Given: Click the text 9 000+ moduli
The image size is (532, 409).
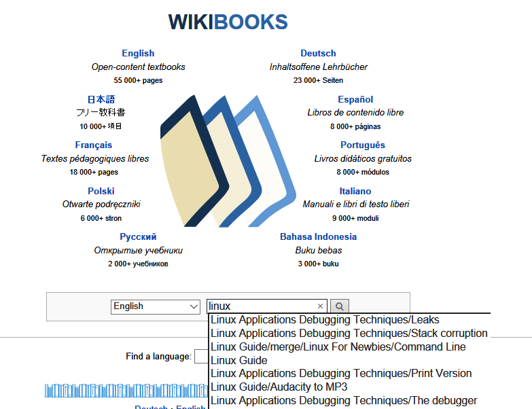Looking at the screenshot, I should pyautogui.click(x=355, y=218).
